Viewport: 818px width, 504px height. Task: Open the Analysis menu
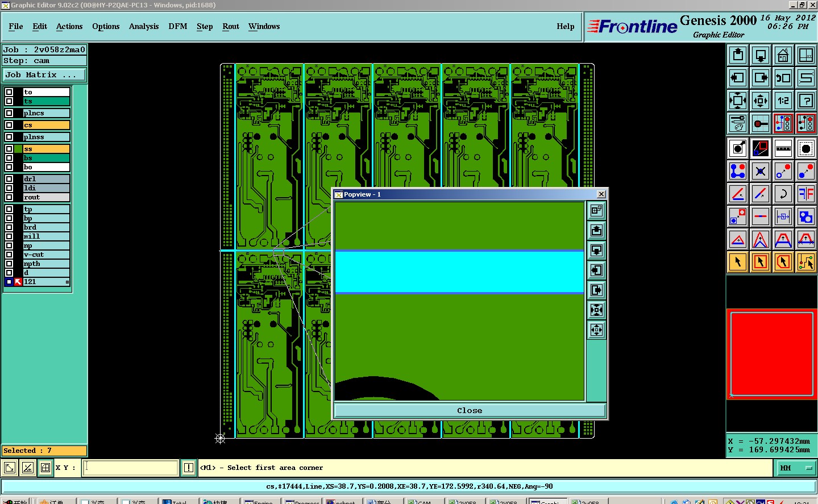click(x=144, y=26)
